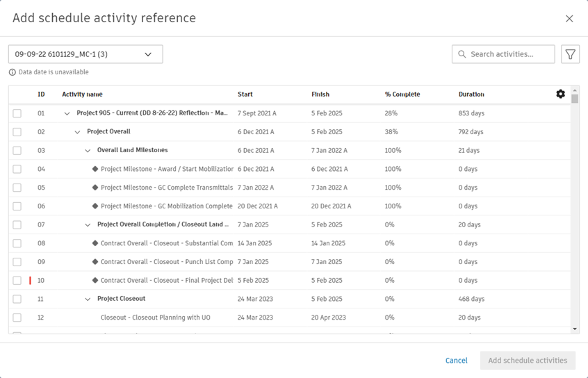Screen dimensions: 588x378
Task: Click the data date info icon
Action: [x=13, y=72]
